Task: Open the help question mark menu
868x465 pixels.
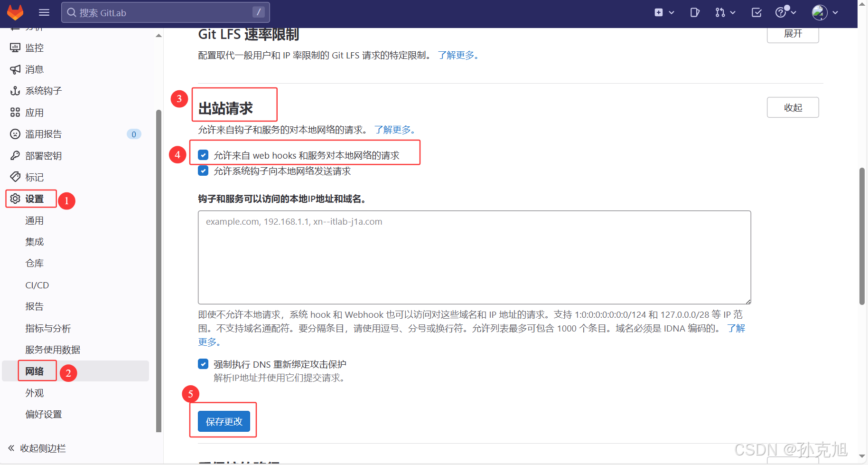Action: [x=785, y=12]
